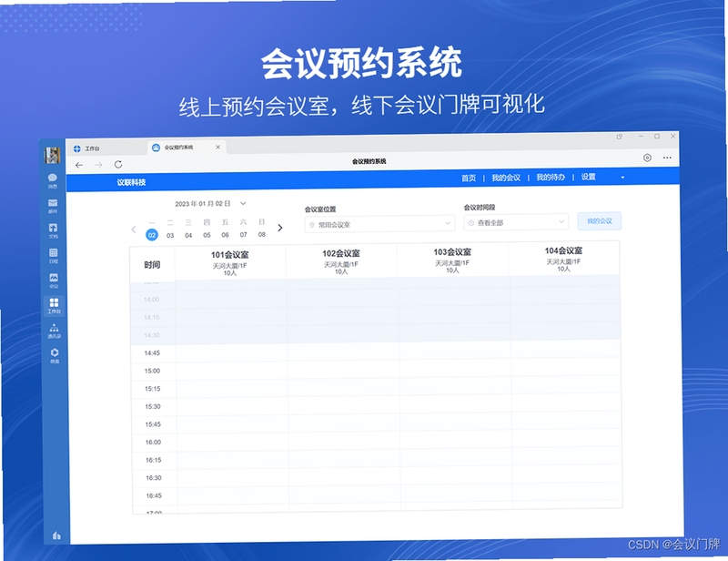Click the 102会议室 column header
The width and height of the screenshot is (728, 561).
[x=341, y=261]
